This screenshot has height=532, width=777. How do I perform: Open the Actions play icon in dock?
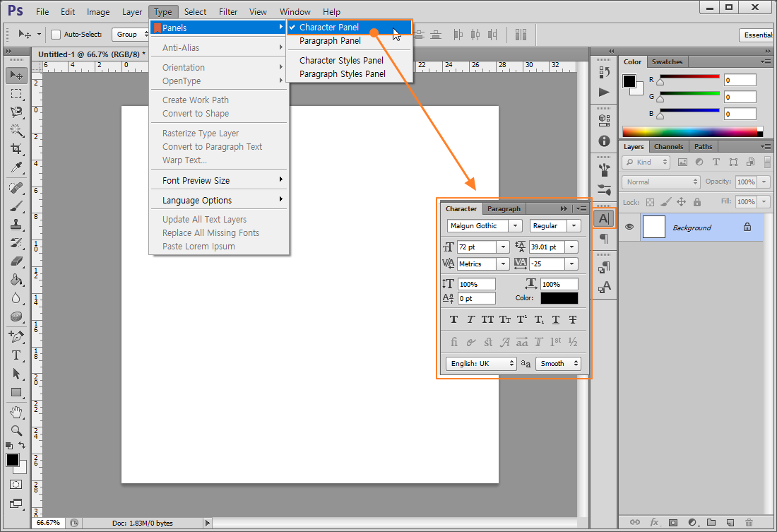tap(604, 93)
